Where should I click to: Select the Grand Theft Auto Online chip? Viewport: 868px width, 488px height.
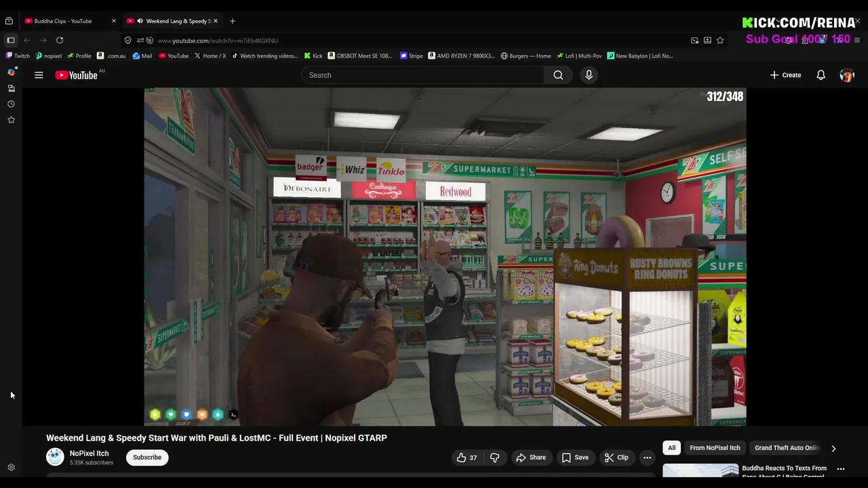pyautogui.click(x=787, y=448)
